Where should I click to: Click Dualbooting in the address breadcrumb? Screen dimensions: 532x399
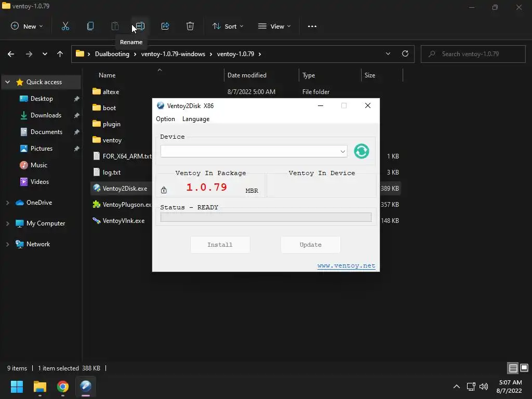pos(112,54)
